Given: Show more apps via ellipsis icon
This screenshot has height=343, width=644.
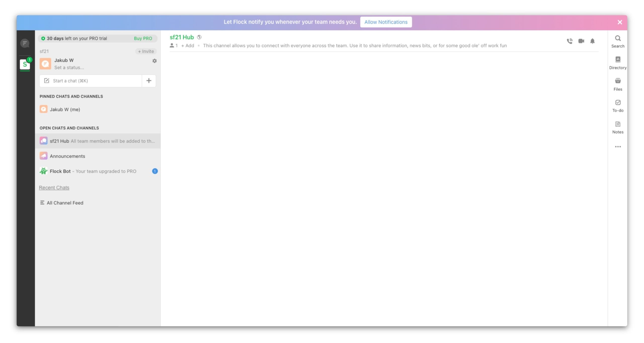Looking at the screenshot, I should (x=618, y=147).
